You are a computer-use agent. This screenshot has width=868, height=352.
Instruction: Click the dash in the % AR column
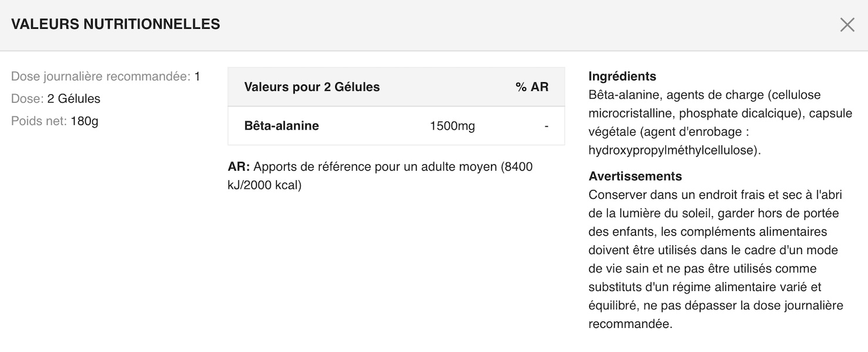(x=546, y=126)
